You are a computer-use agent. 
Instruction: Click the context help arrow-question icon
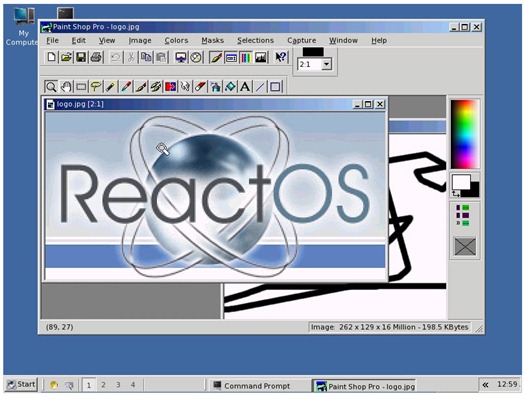pyautogui.click(x=281, y=57)
